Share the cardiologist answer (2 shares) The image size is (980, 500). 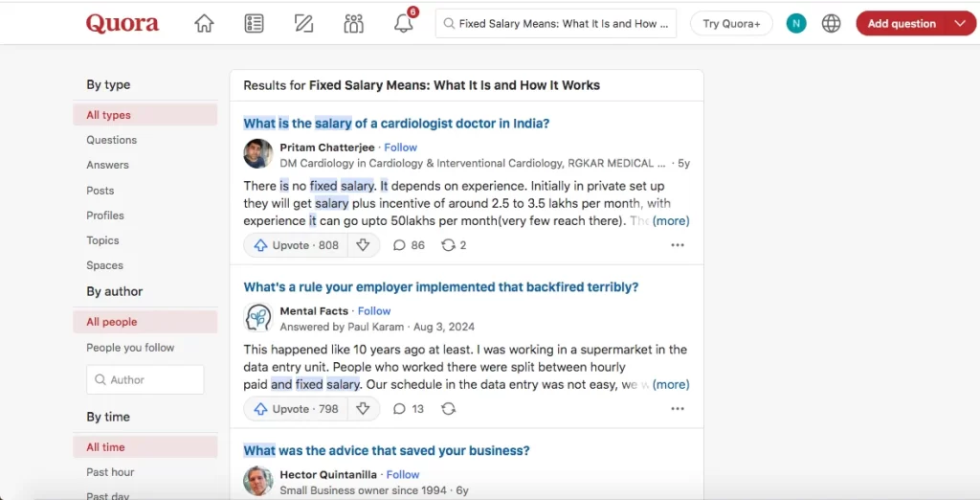[454, 245]
